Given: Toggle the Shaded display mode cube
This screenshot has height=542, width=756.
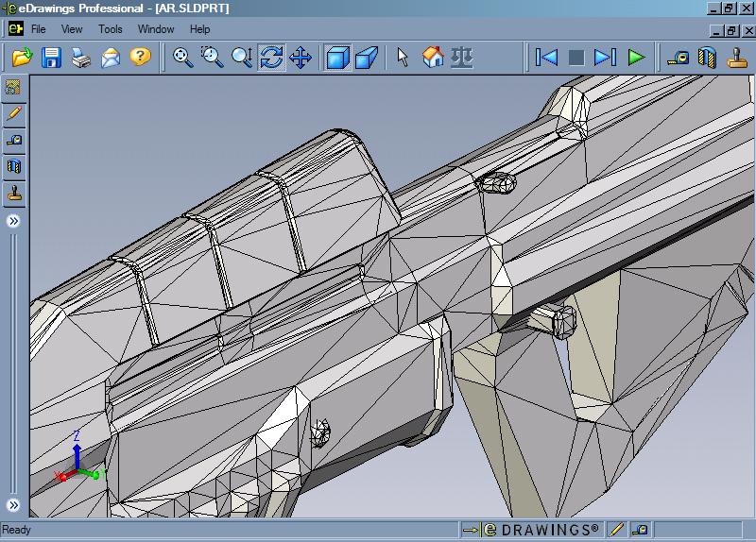Looking at the screenshot, I should pos(337,58).
